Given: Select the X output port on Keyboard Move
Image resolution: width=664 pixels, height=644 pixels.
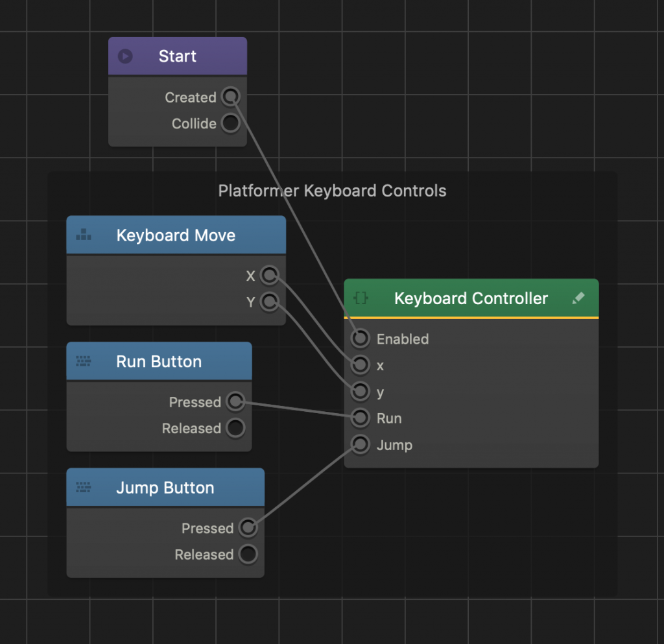Looking at the screenshot, I should [x=270, y=275].
